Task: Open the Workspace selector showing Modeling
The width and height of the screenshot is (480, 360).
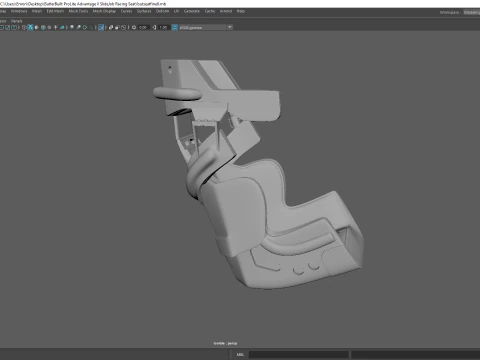Action: tap(472, 12)
